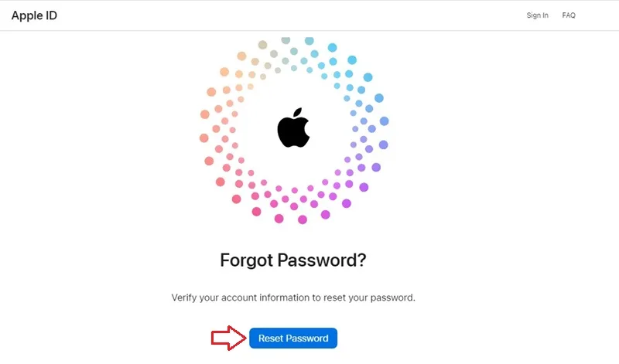Click the word "Forgot" in the heading
The width and height of the screenshot is (619, 364).
point(247,260)
